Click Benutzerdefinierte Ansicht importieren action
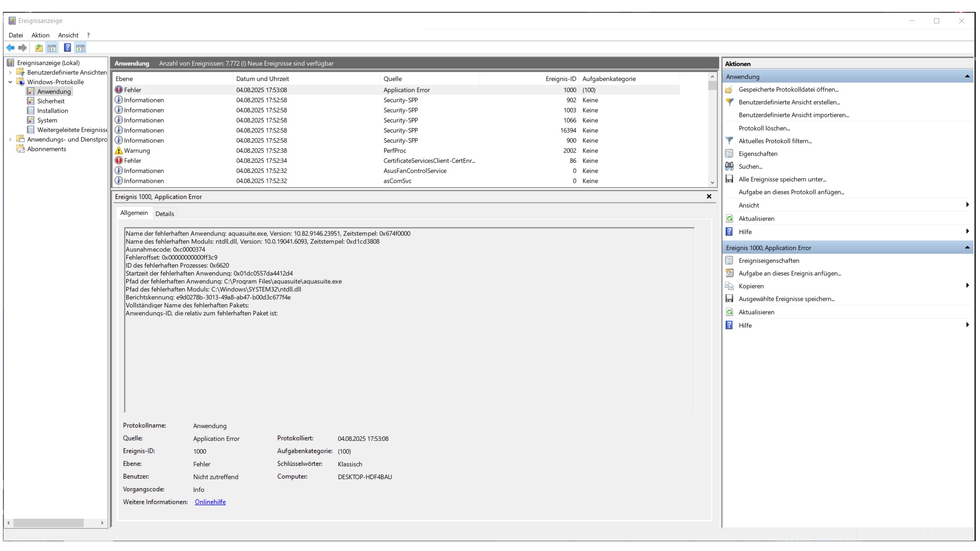 click(x=794, y=115)
